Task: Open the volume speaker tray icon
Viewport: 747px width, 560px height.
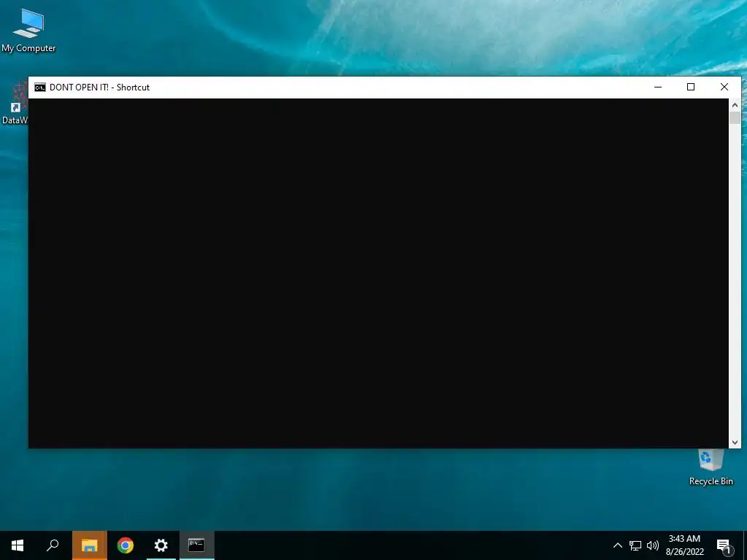Action: point(653,545)
